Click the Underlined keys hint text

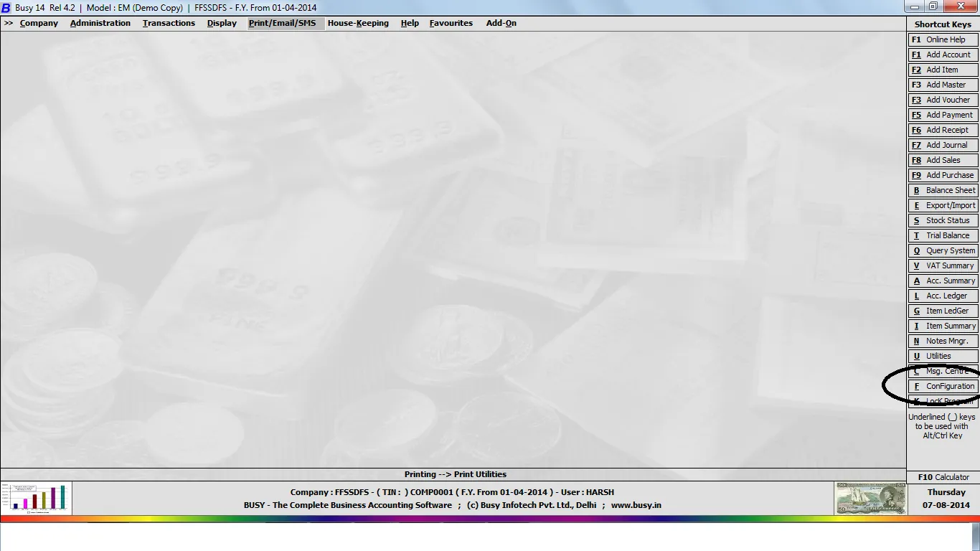[942, 426]
